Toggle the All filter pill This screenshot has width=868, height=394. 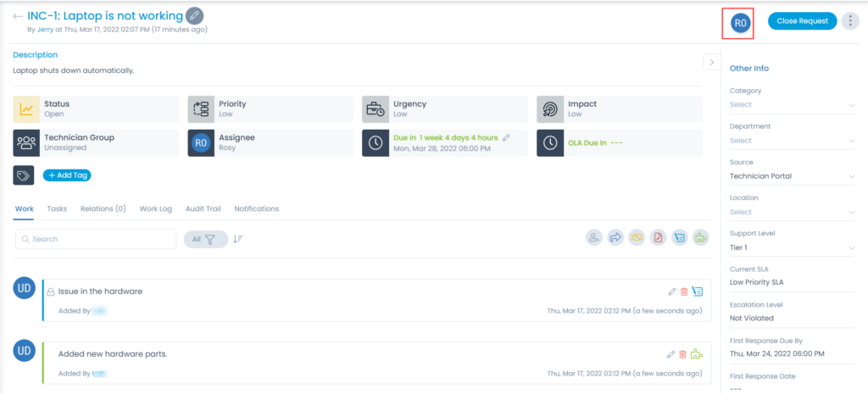pos(205,239)
